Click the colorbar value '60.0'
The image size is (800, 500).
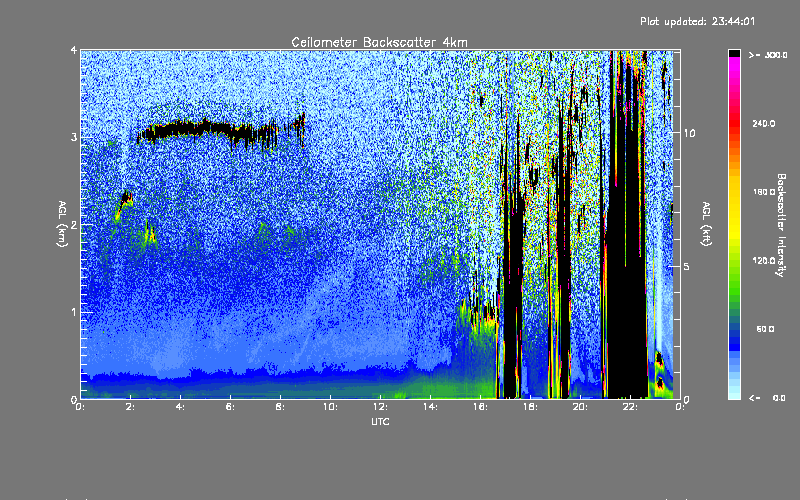765,329
